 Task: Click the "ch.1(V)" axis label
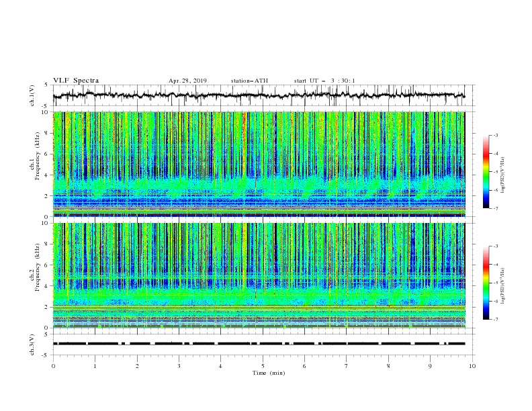coord(32,95)
